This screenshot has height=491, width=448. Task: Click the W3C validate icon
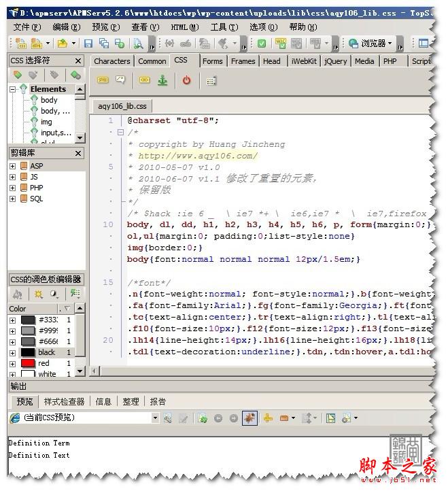click(280, 44)
